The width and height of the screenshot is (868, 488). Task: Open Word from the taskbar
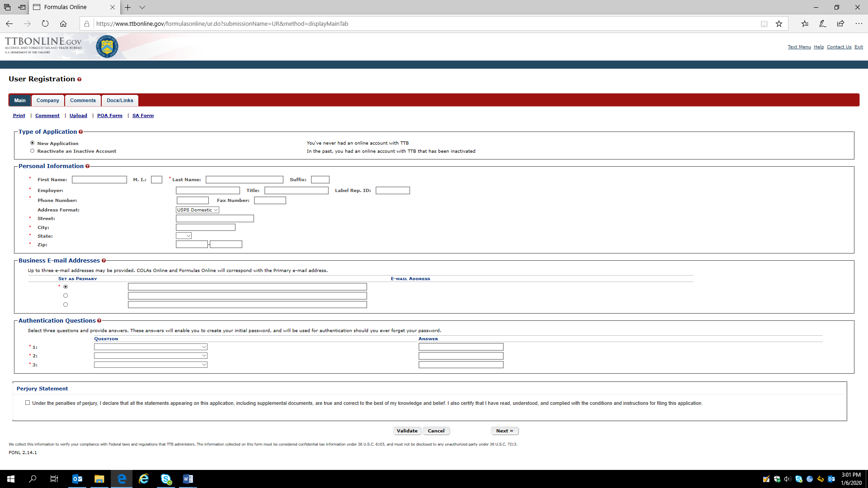click(x=188, y=479)
